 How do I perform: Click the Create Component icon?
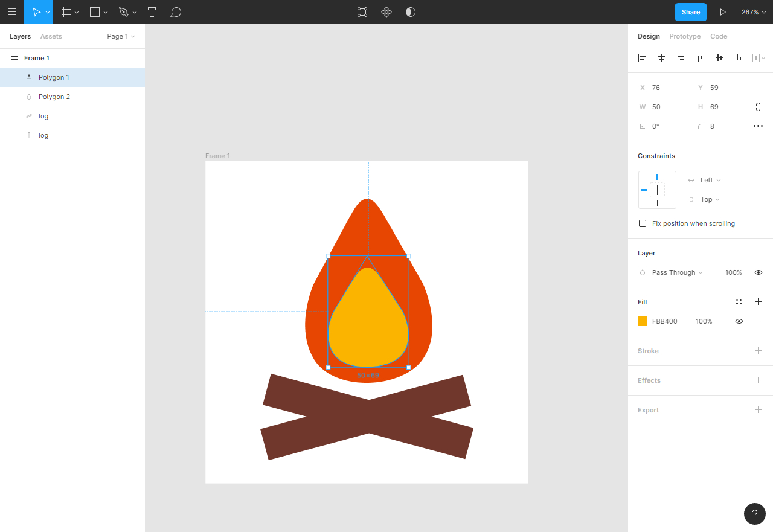coord(386,12)
